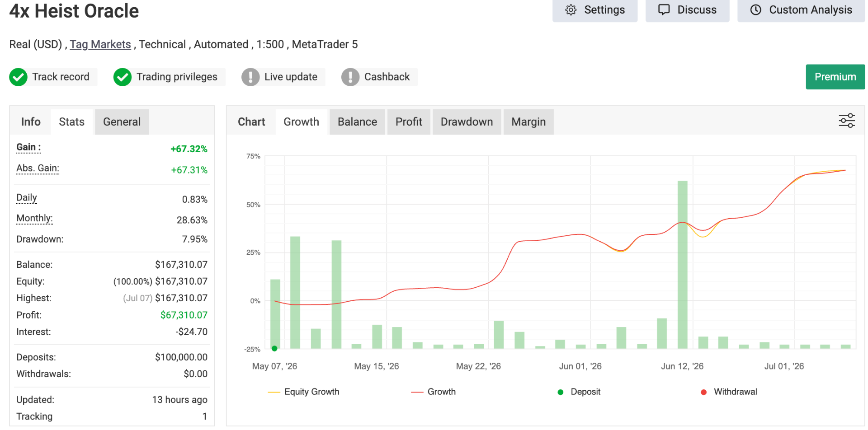Click the 7.95% drawdown value
Viewport: 868px width, 430px height.
[x=194, y=239]
